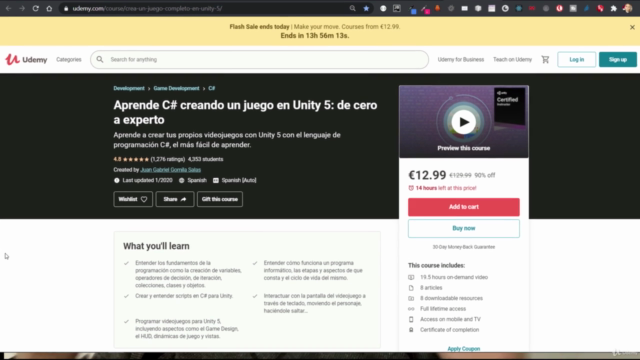Go to the Udemy logo home link

click(26, 60)
